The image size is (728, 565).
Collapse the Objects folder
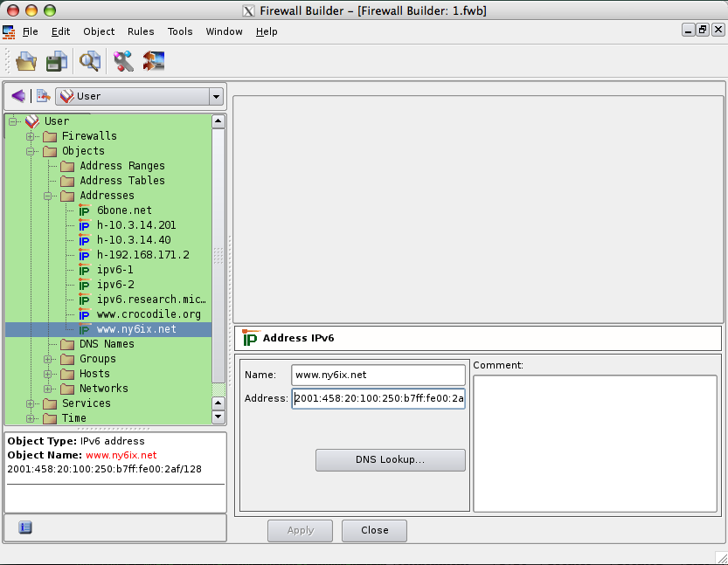click(31, 151)
